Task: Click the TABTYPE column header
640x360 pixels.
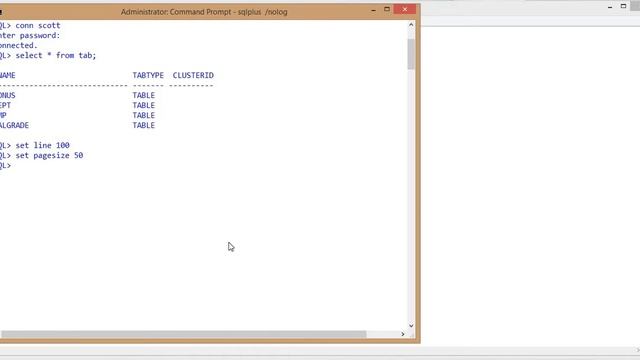Action: click(x=148, y=75)
